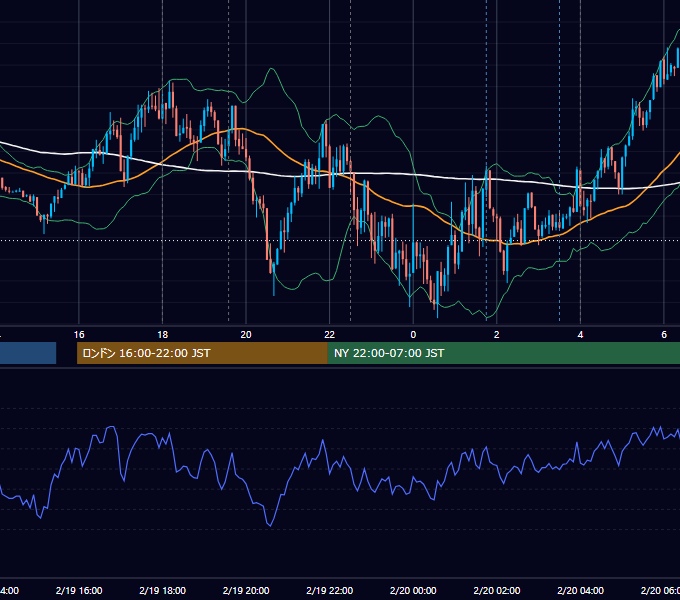This screenshot has width=680, height=600.
Task: Click the 2/20 02:00 date label on oscillator axis
Action: pyautogui.click(x=497, y=590)
